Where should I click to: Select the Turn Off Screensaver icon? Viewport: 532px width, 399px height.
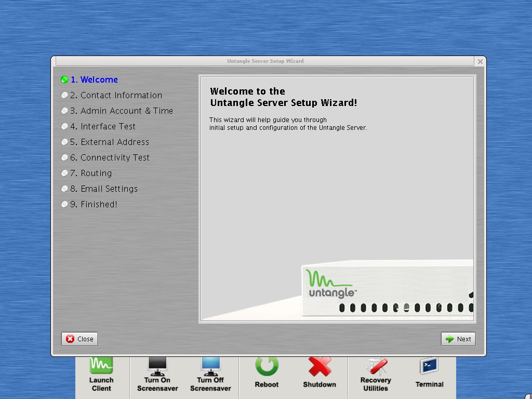[x=210, y=373]
